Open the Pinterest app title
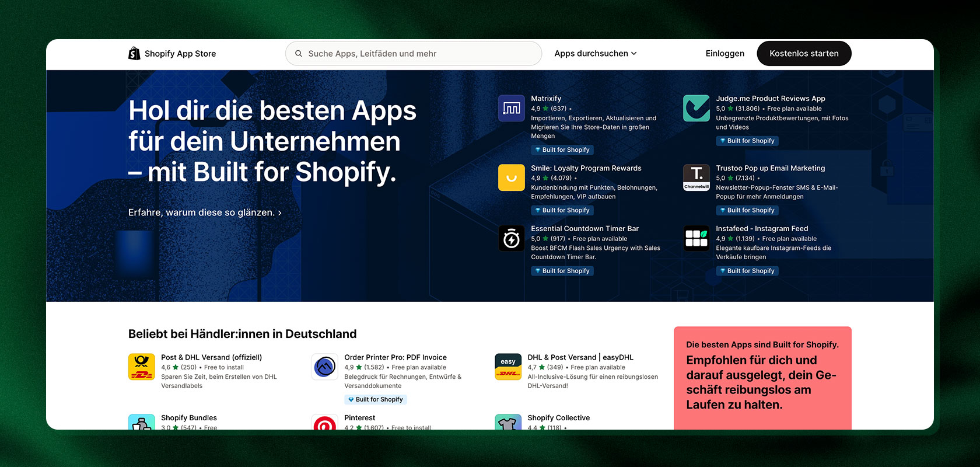 [x=360, y=418]
